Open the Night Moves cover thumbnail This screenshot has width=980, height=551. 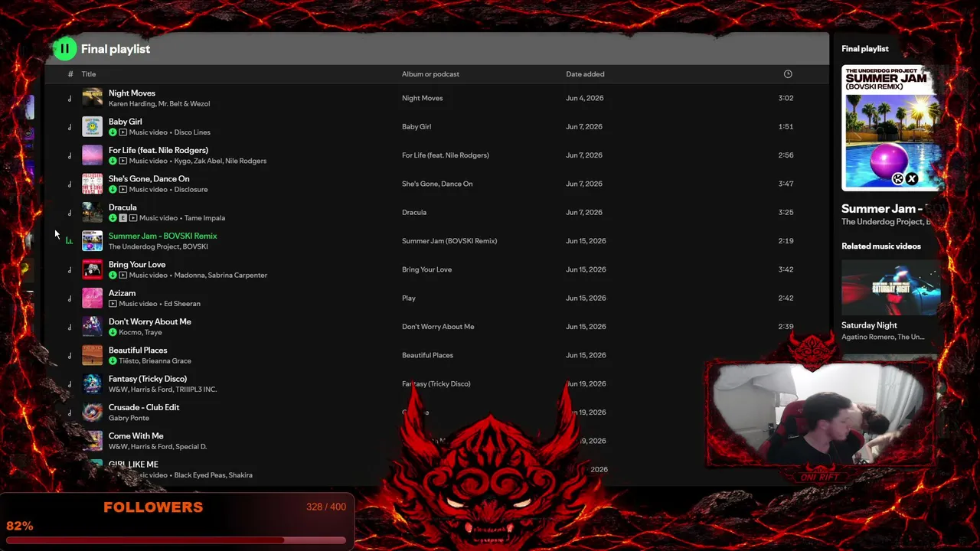click(92, 98)
